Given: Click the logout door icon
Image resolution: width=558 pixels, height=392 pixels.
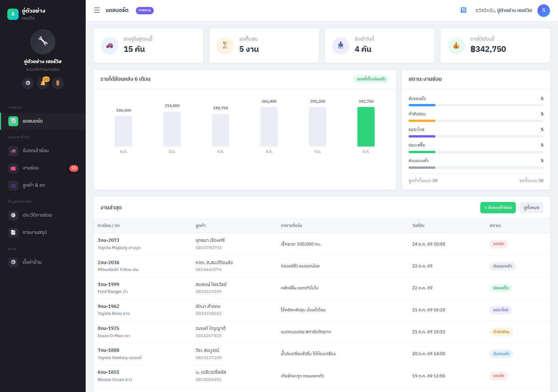Looking at the screenshot, I should 58,83.
